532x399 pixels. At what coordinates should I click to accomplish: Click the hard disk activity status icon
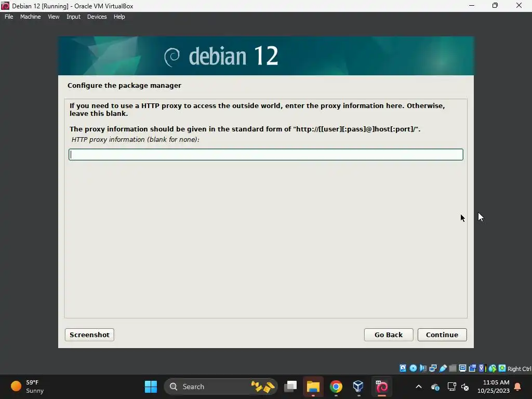pyautogui.click(x=403, y=368)
